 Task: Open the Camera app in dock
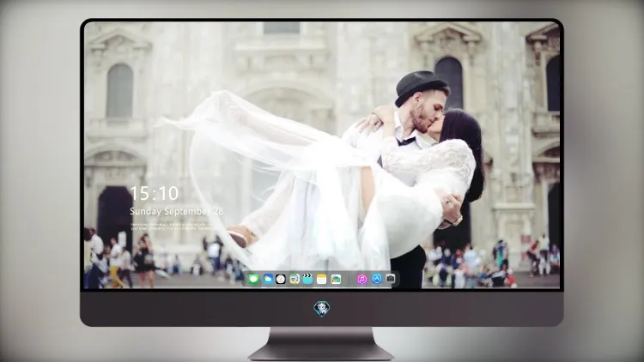(391, 279)
